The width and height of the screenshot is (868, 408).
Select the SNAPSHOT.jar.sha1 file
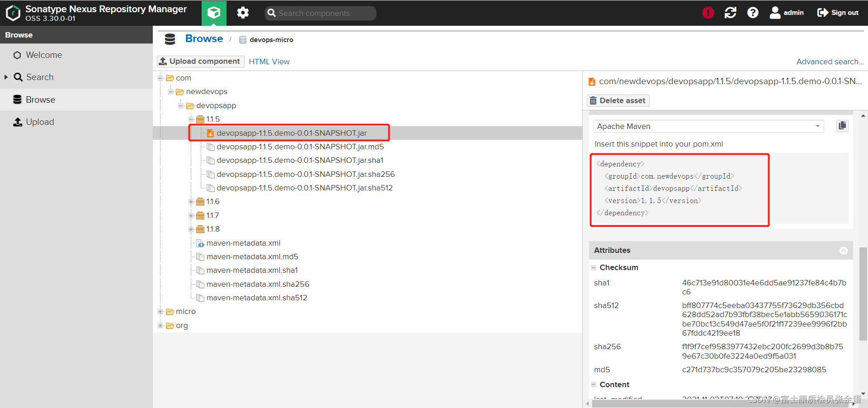tap(300, 160)
